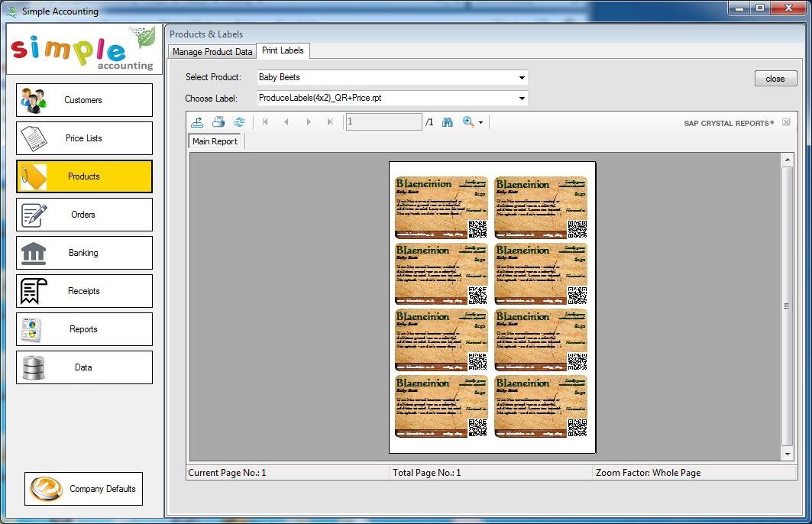Click the report vertical scrollbar down arrow
This screenshot has height=524, width=812.
click(x=787, y=454)
